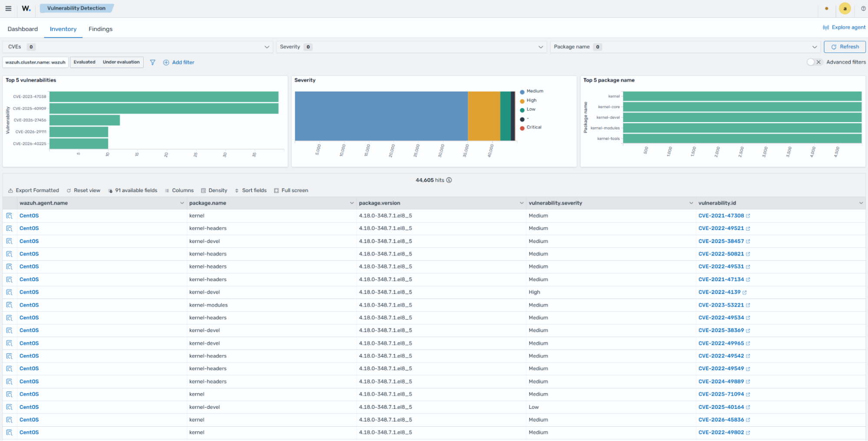Click the CVE-2026-27456 bar in chart
The height and width of the screenshot is (441, 868).
85,120
